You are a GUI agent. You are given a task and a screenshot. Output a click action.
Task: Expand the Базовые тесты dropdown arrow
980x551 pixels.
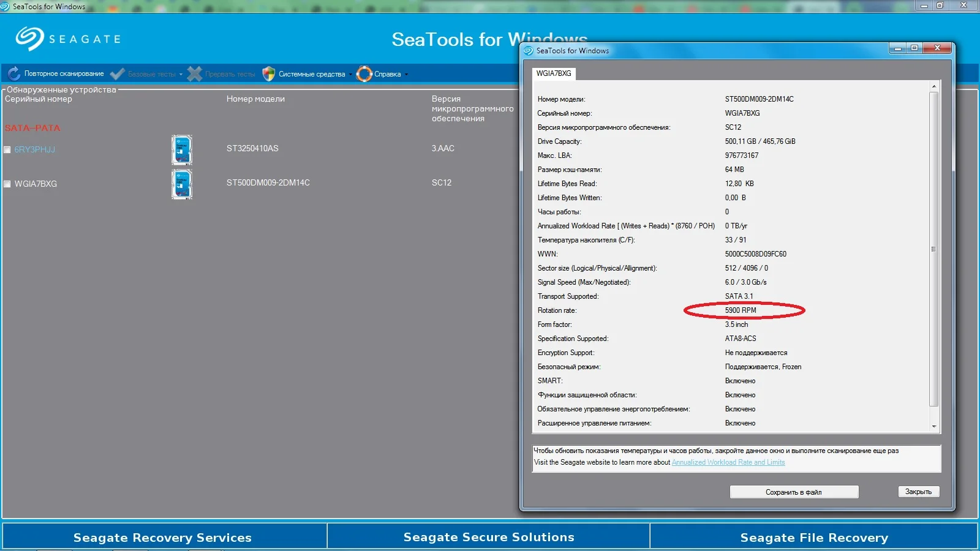click(181, 75)
